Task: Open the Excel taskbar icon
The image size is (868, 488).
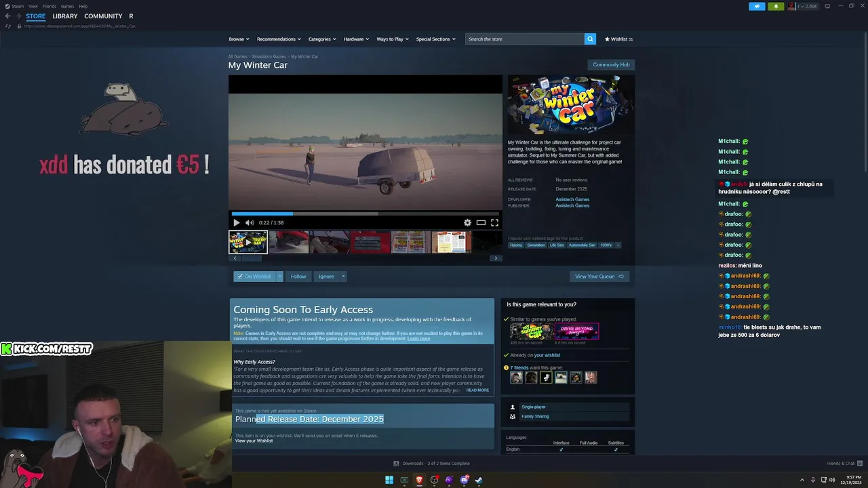Action: coord(404,480)
